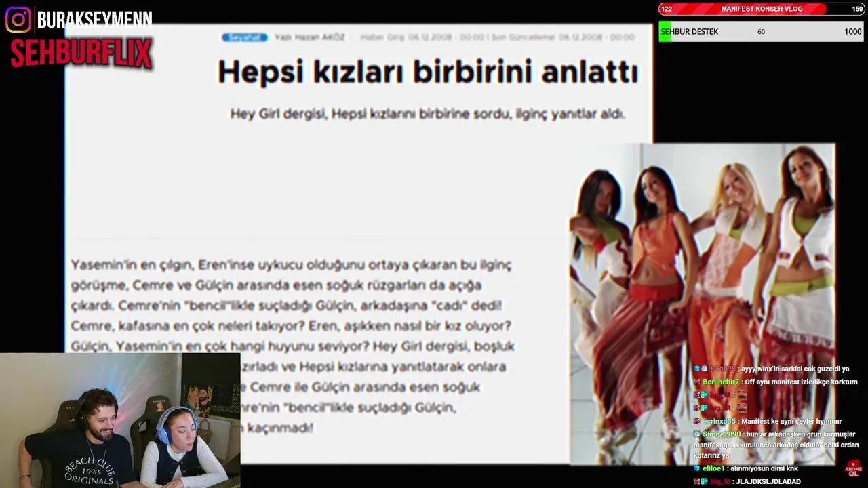The width and height of the screenshot is (868, 488).
Task: Click the SEHBUR DESTEK target value 1000
Action: pos(852,32)
